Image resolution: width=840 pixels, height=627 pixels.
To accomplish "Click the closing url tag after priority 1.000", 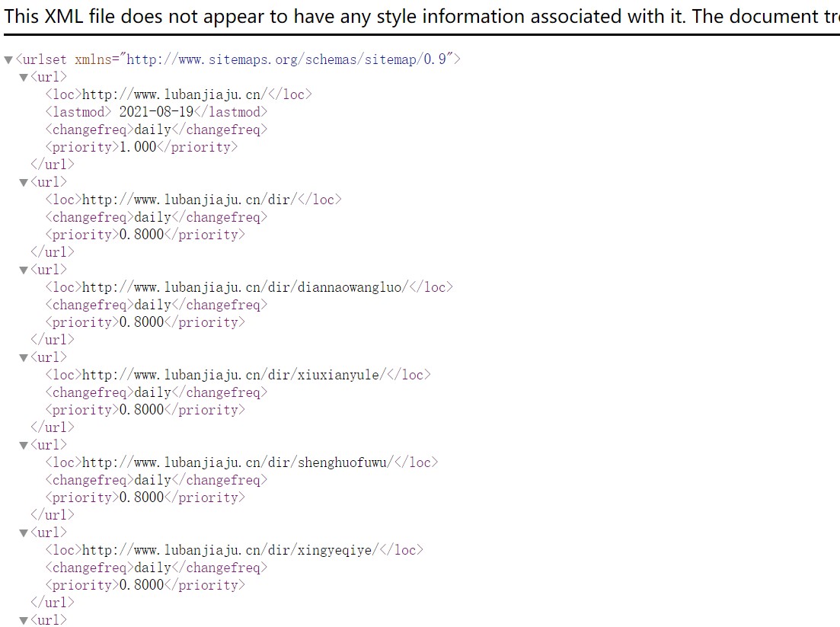I will coord(53,165).
